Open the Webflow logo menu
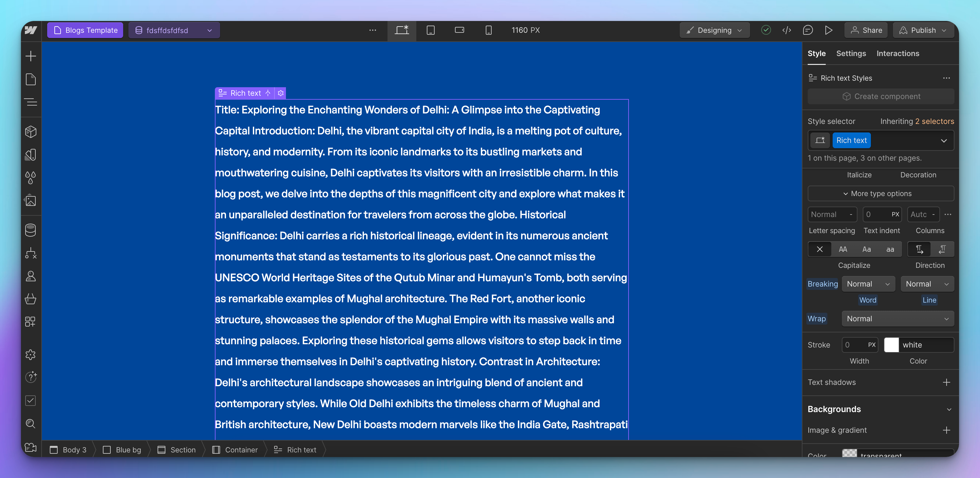This screenshot has height=478, width=980. pos(31,30)
